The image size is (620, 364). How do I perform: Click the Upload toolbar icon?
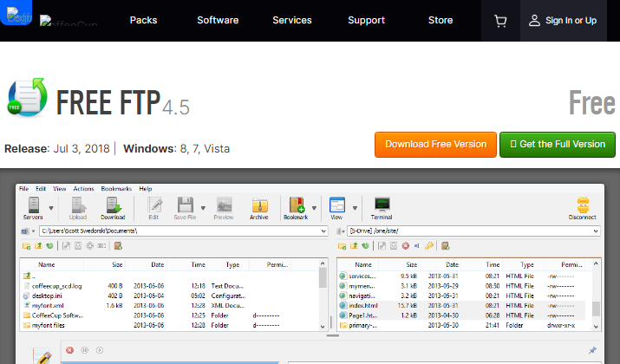[78, 208]
